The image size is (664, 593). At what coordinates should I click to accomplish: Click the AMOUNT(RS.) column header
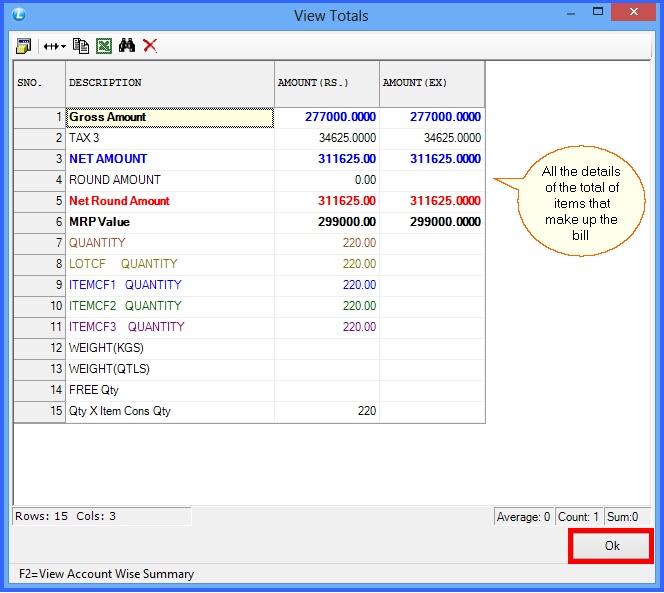(x=326, y=83)
